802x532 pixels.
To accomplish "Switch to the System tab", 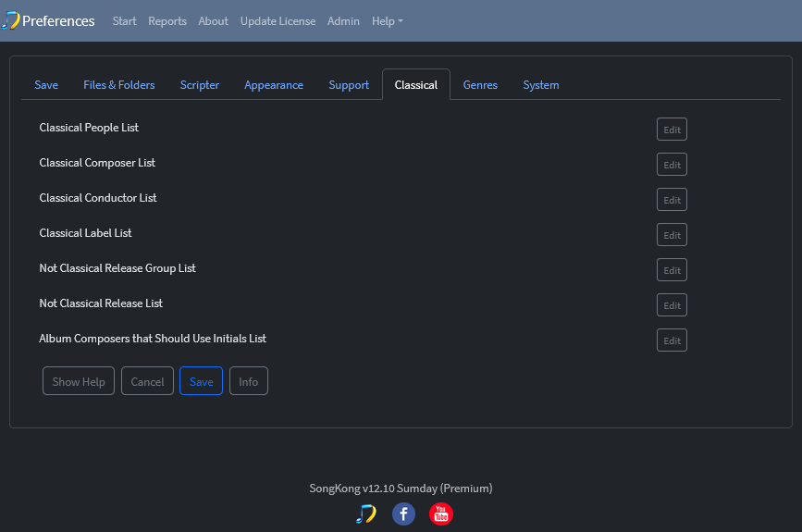I will 540,85.
